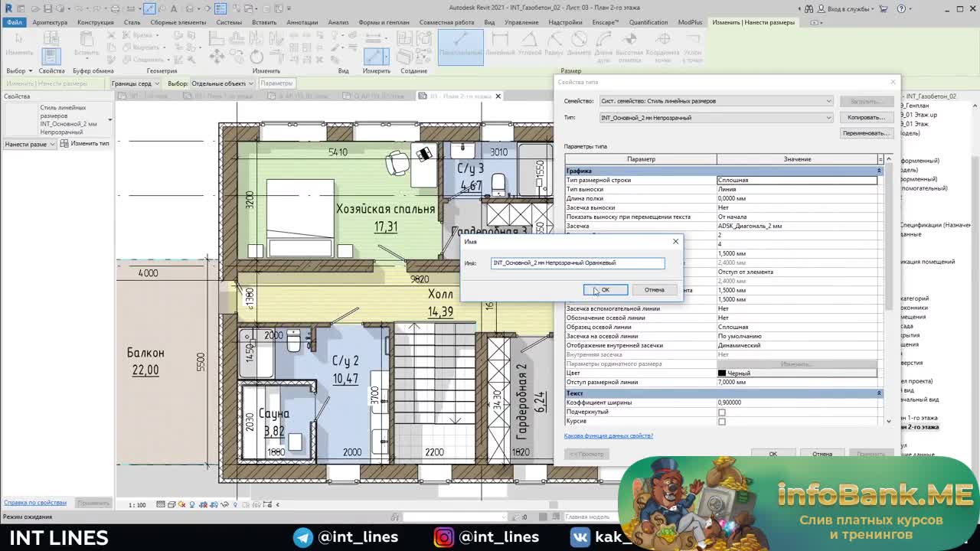980x551 pixels.
Task: Click the Rotate tool icon in Изменить panel
Action: [x=257, y=56]
